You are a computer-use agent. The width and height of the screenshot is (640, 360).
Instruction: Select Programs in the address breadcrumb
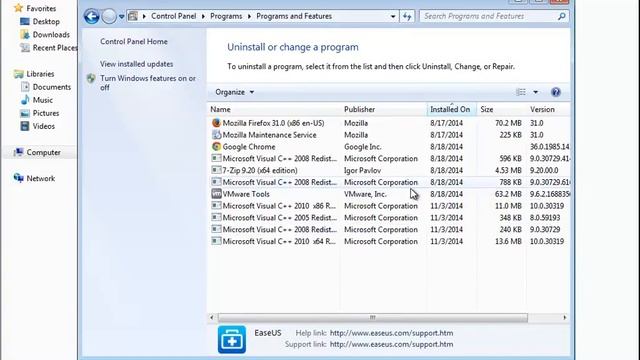[226, 16]
